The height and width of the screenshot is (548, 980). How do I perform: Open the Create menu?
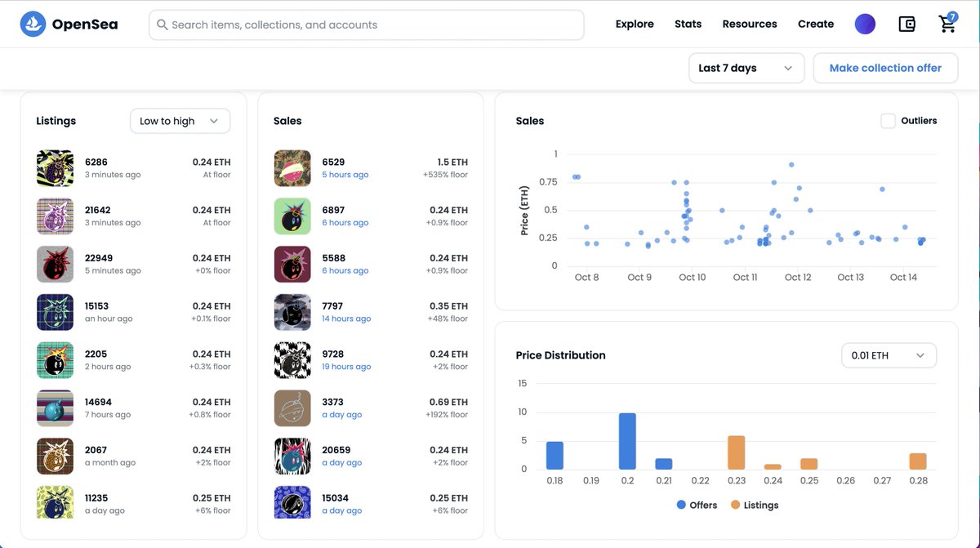816,24
